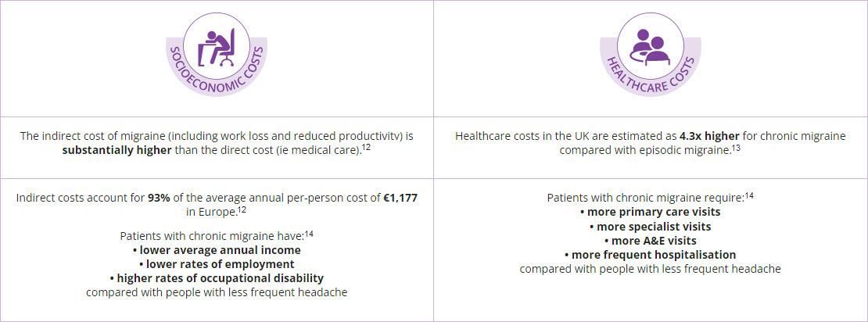Open reference 14 after "chronic migraine require:"
This screenshot has width=868, height=322.
point(748,194)
